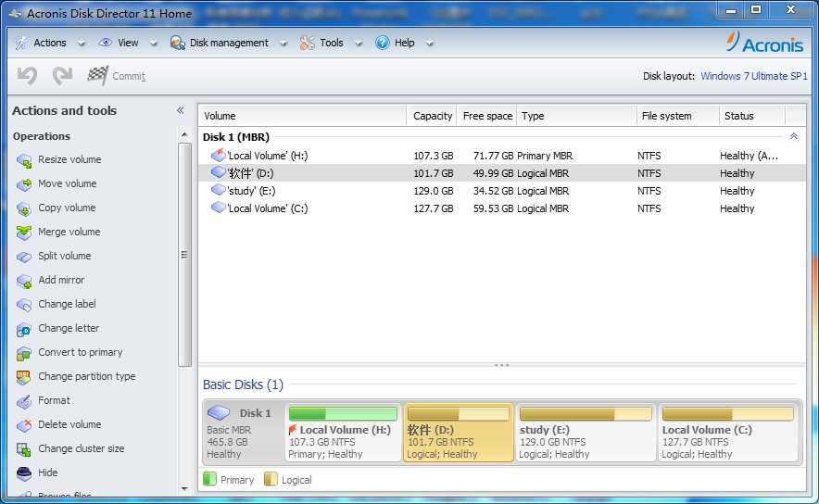Click Change partition type operation
This screenshot has height=504, width=819.
(87, 376)
